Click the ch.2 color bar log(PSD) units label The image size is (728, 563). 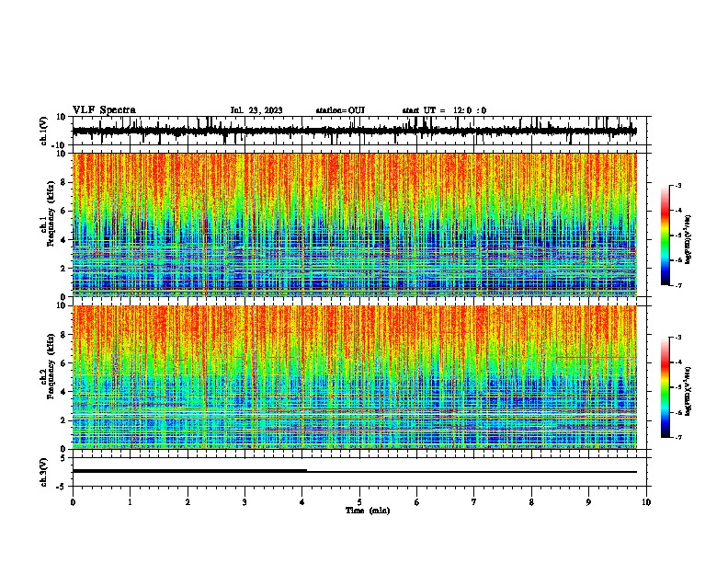688,392
